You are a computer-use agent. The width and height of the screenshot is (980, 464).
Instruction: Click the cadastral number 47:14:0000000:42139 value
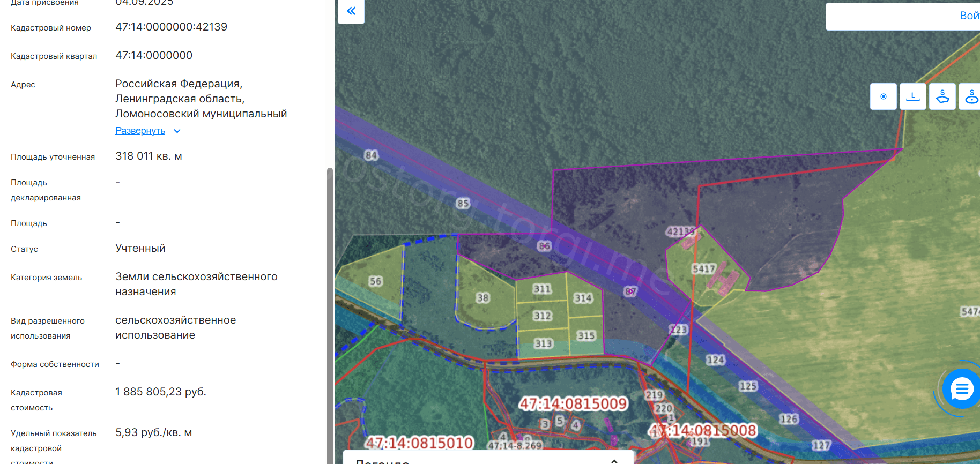[x=172, y=27]
